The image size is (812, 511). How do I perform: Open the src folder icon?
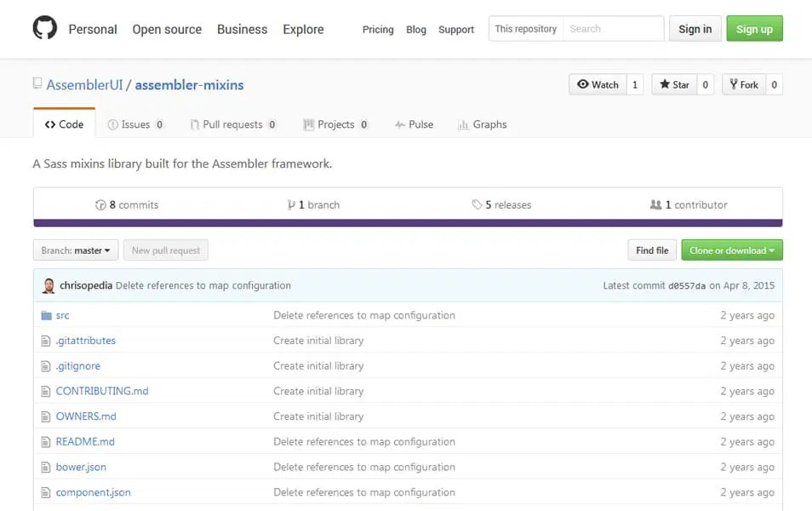click(x=47, y=315)
